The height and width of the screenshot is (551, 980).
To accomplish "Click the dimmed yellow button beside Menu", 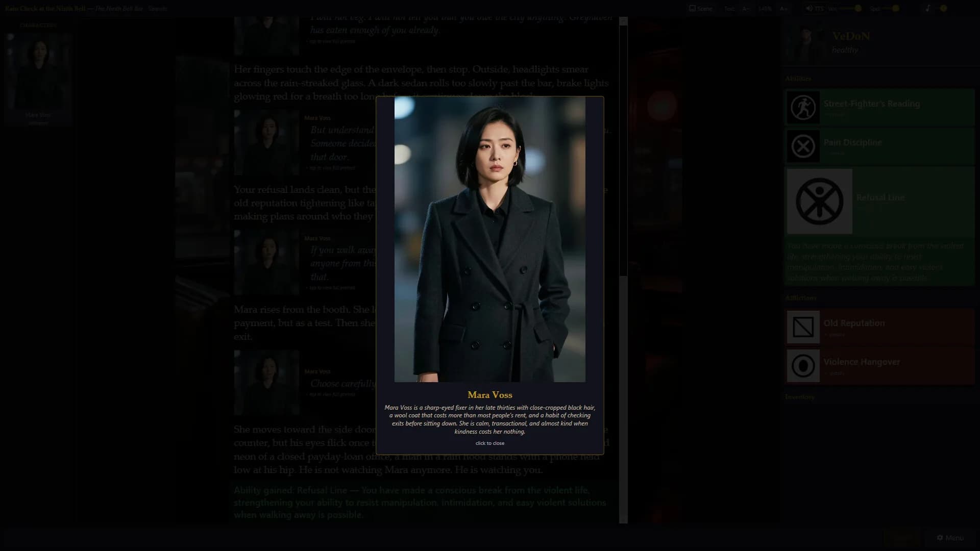I will pyautogui.click(x=903, y=538).
